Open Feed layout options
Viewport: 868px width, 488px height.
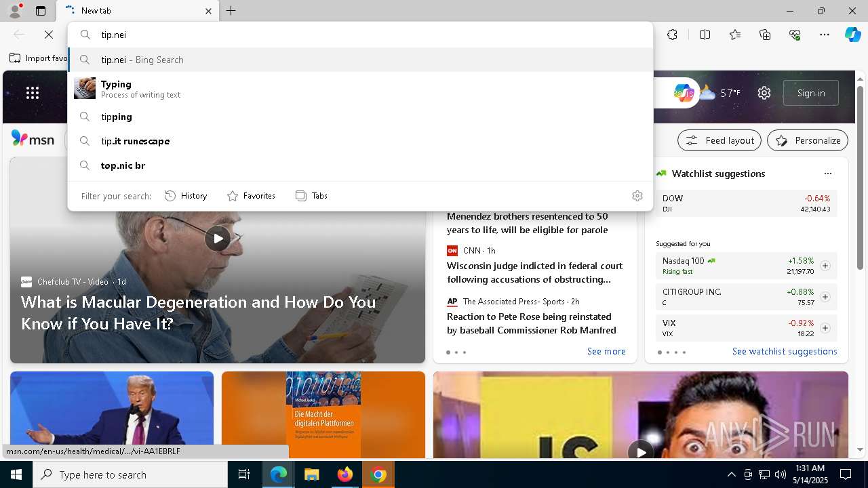[x=719, y=140]
